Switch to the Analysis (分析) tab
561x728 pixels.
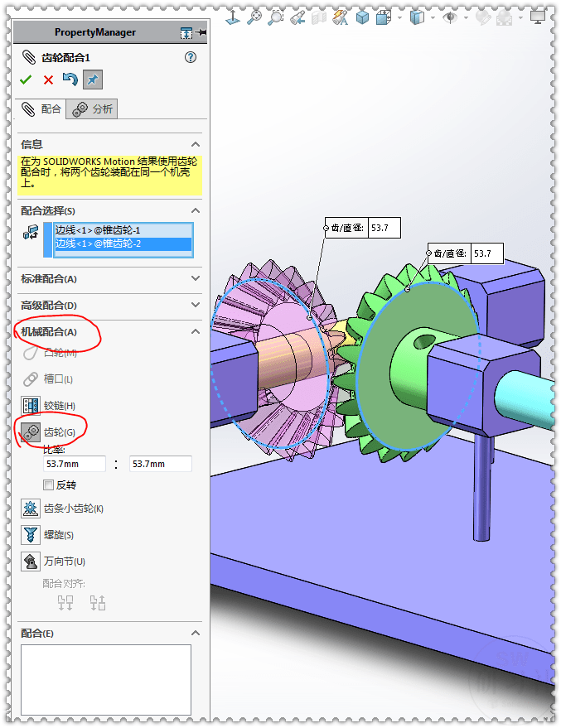[92, 109]
